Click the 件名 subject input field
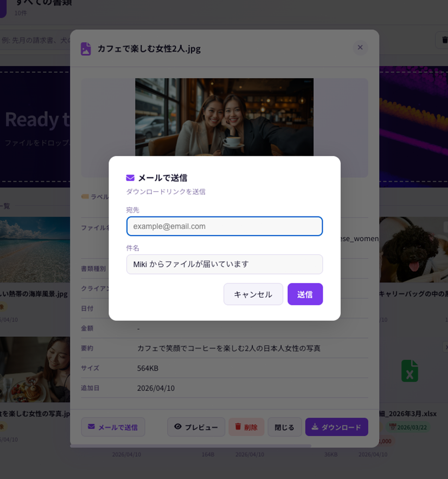The image size is (448, 479). 224,264
